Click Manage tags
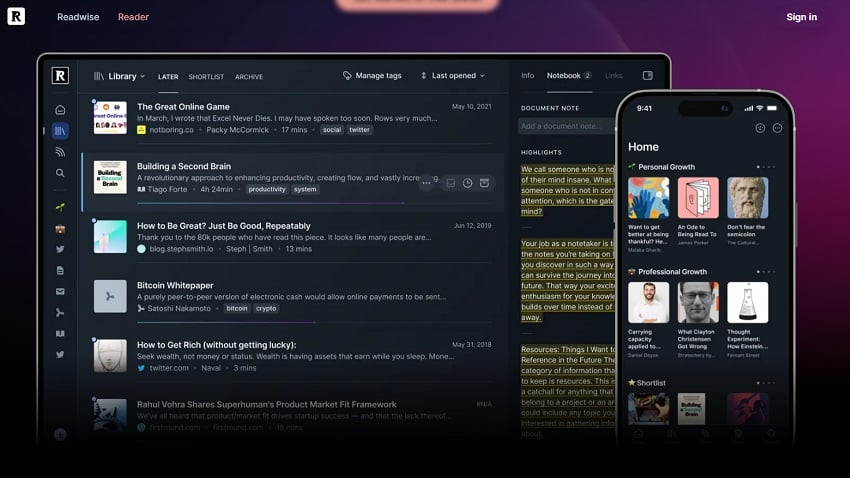The height and width of the screenshot is (478, 850). click(372, 75)
